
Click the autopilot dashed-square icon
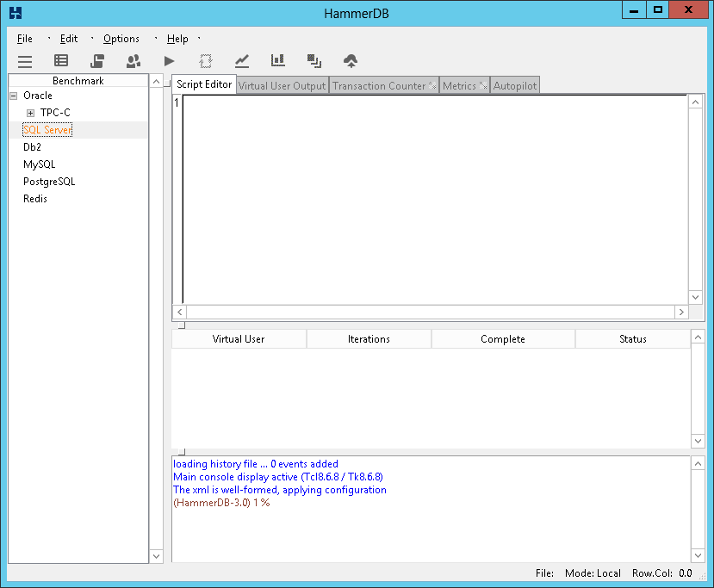coord(205,61)
